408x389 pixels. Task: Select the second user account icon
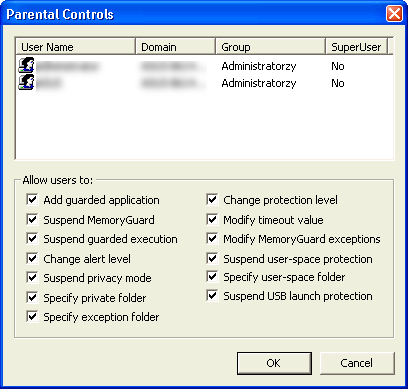pos(26,82)
